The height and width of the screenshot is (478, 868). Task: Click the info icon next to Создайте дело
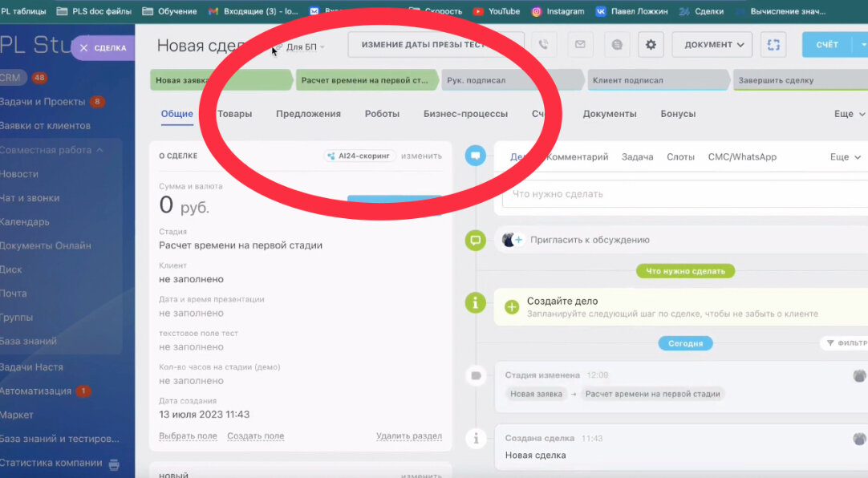(475, 302)
